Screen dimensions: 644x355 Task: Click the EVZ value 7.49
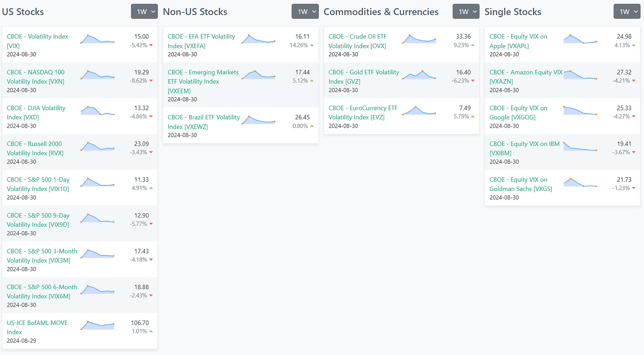pyautogui.click(x=465, y=108)
